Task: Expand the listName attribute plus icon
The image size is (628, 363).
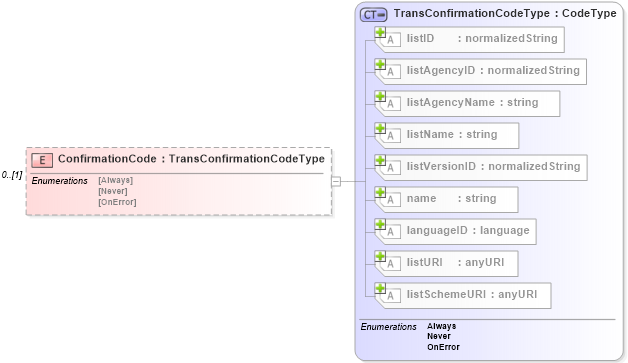Action: tap(380, 128)
